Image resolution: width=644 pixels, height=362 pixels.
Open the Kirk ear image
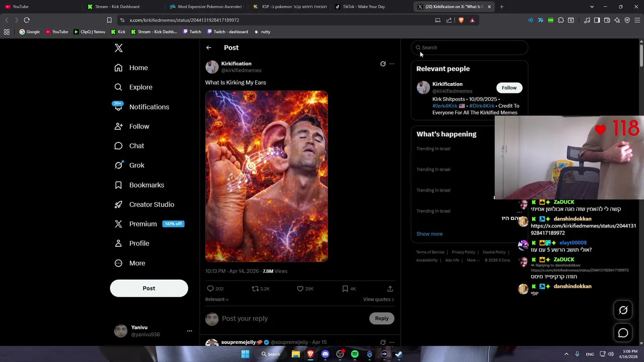(x=266, y=176)
